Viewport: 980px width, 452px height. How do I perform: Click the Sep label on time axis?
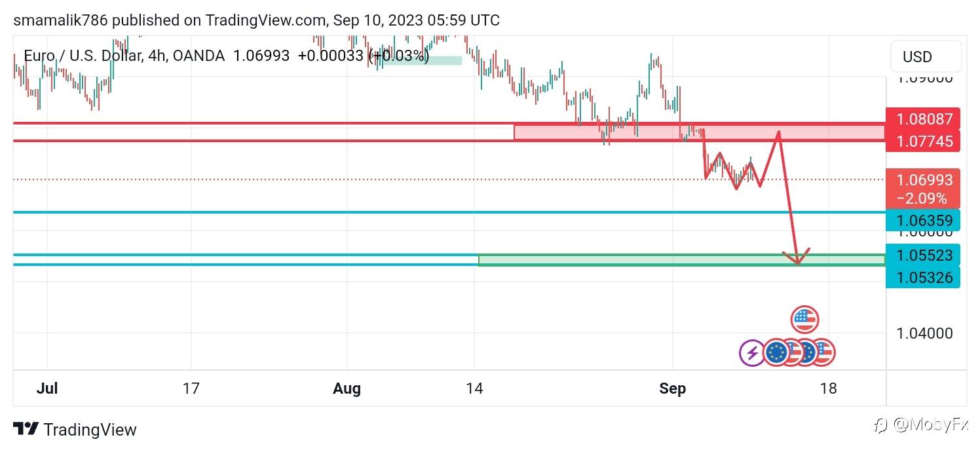pyautogui.click(x=673, y=388)
